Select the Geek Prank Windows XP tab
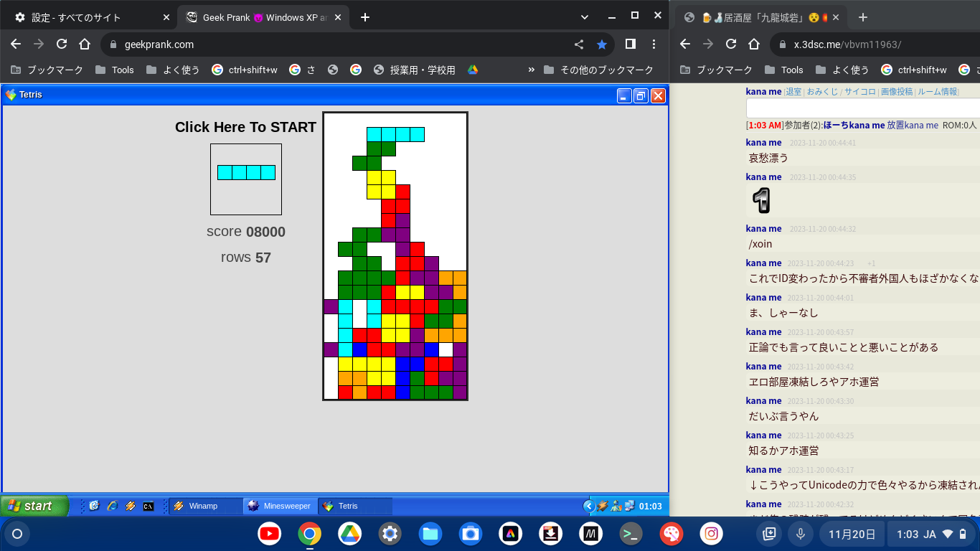The height and width of the screenshot is (551, 980). pos(262,17)
